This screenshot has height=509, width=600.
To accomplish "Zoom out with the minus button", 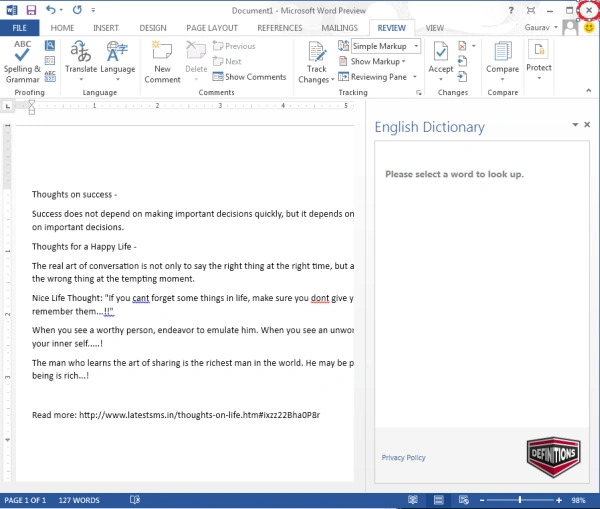I will pyautogui.click(x=482, y=500).
